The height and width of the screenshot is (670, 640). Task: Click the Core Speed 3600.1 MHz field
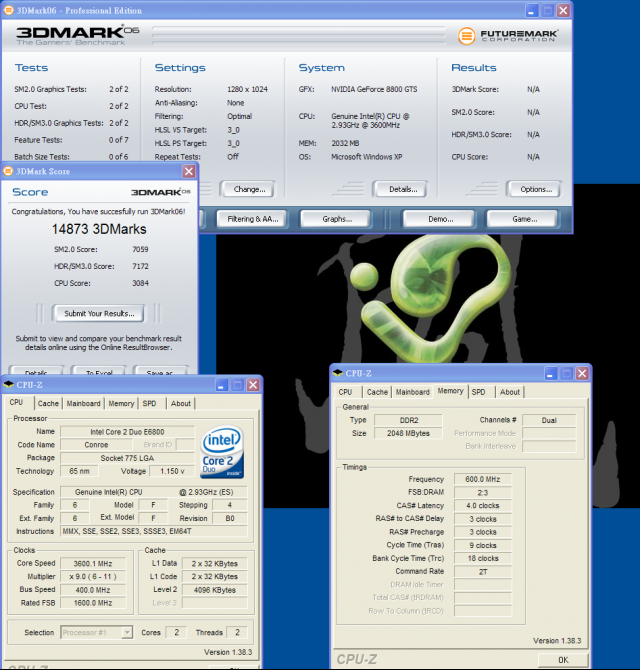(x=93, y=564)
